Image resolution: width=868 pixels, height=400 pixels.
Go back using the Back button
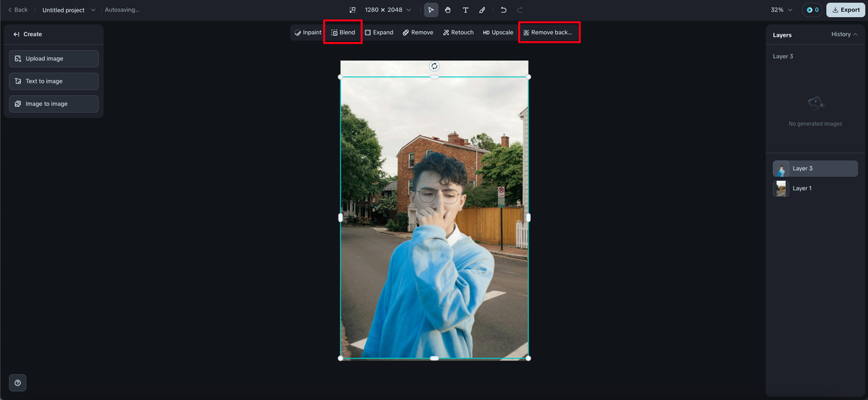click(18, 10)
